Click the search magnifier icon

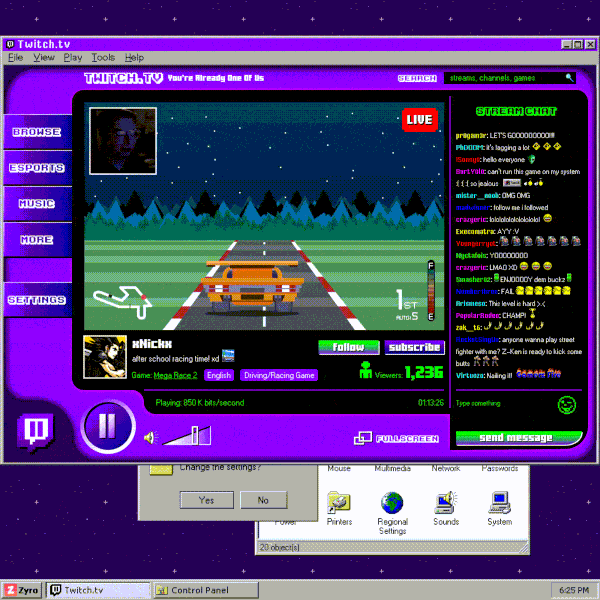click(569, 78)
